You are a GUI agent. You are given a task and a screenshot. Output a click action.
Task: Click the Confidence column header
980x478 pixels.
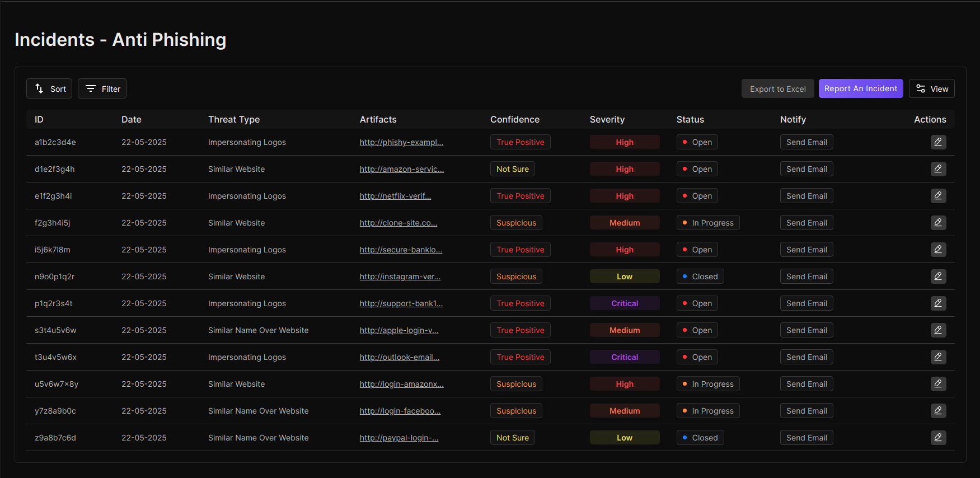515,119
